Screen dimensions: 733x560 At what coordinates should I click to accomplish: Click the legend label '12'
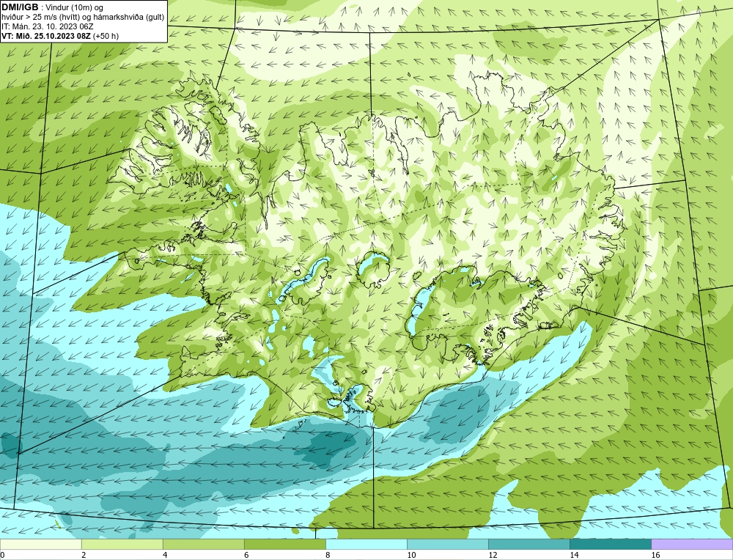(x=493, y=555)
